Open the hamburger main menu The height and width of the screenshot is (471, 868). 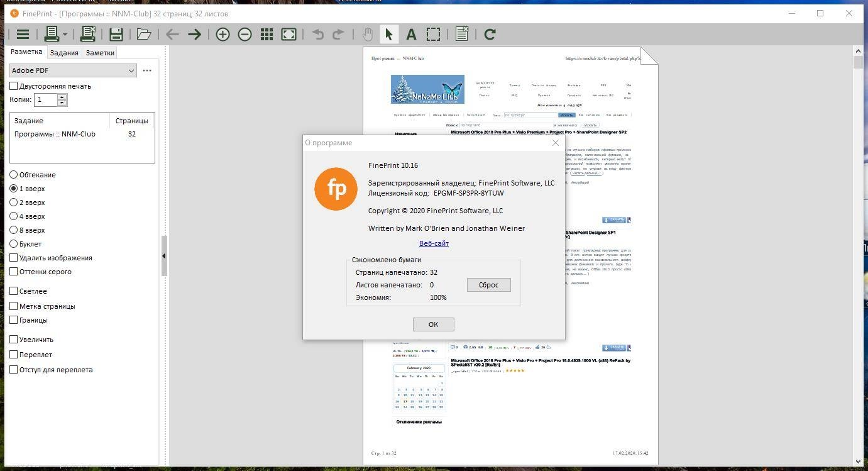(x=23, y=35)
